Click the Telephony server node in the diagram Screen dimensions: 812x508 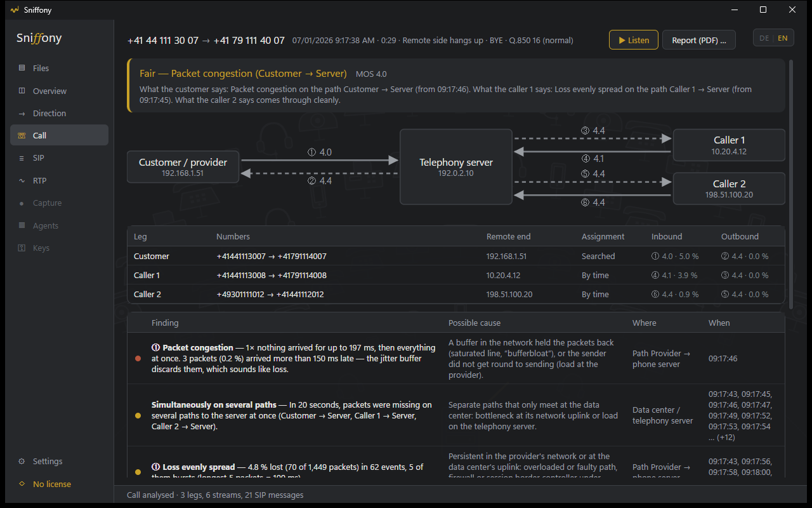456,167
